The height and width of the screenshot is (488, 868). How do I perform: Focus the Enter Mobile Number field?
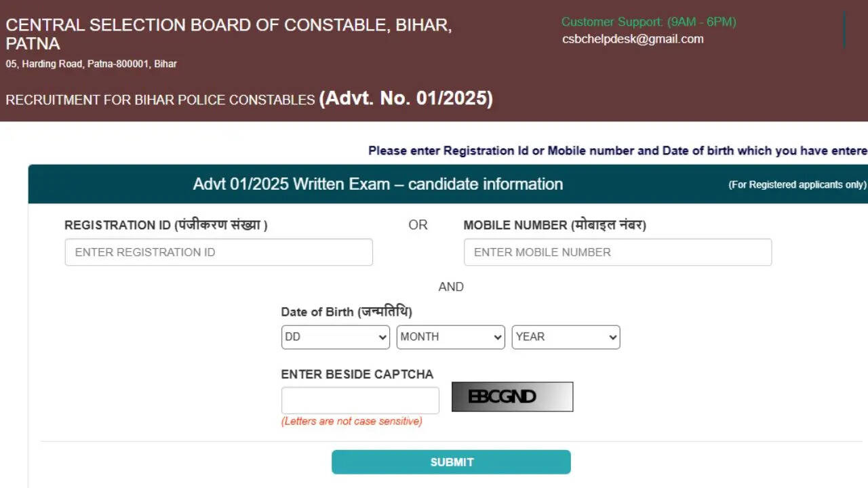coord(617,252)
